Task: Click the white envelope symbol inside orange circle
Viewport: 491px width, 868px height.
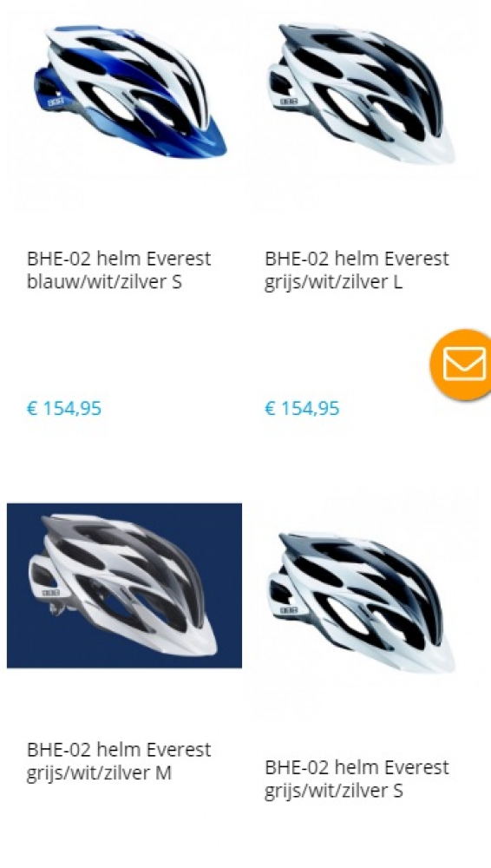Action: pos(464,364)
